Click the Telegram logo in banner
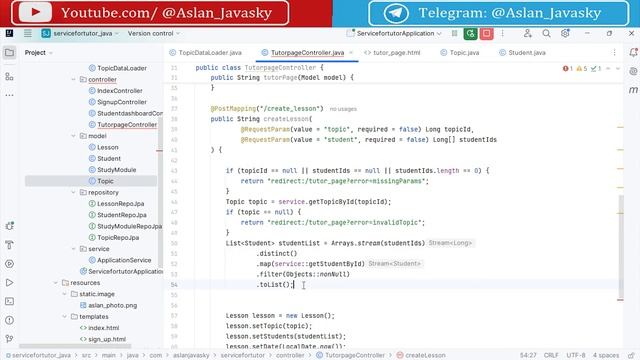 [396, 13]
